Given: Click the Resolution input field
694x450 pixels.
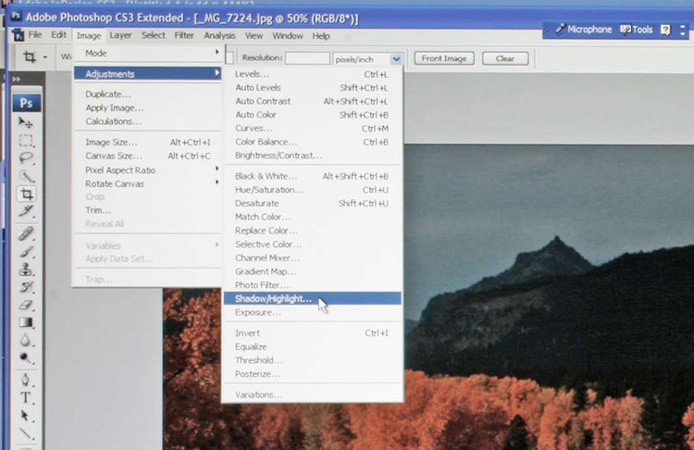Looking at the screenshot, I should click(307, 59).
